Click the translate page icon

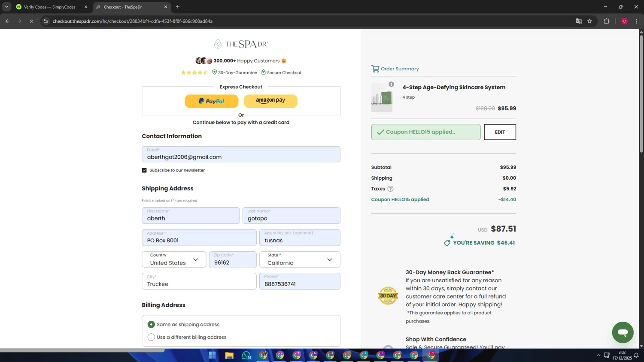coord(579,21)
